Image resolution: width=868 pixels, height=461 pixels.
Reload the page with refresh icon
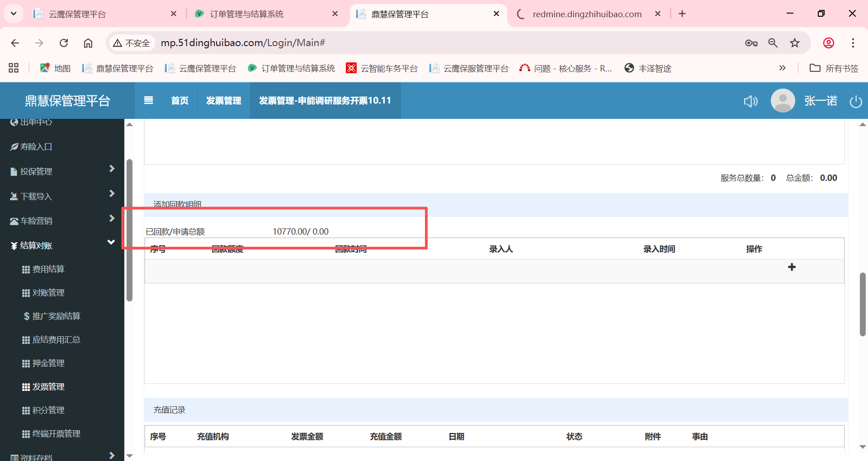(x=64, y=43)
